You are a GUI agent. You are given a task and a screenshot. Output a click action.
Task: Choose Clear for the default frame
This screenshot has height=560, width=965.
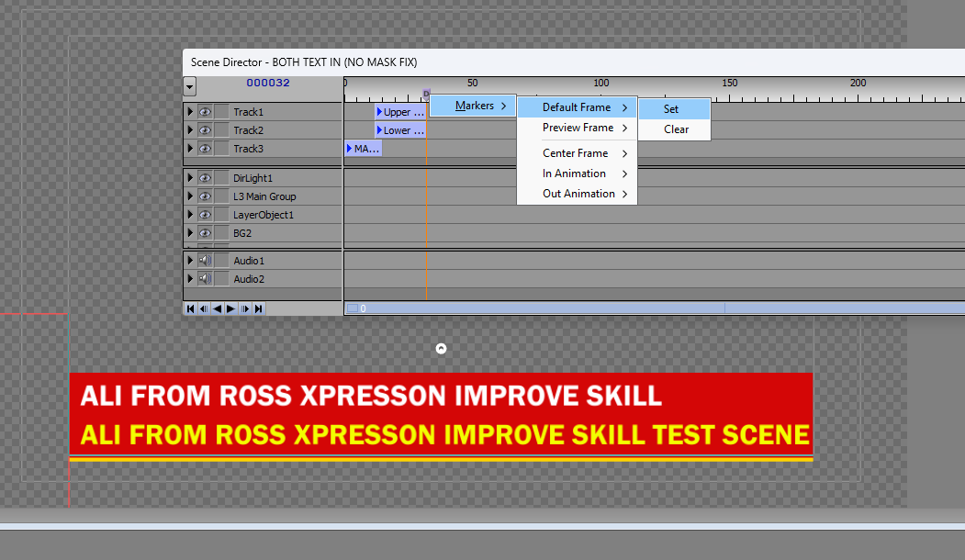point(675,129)
